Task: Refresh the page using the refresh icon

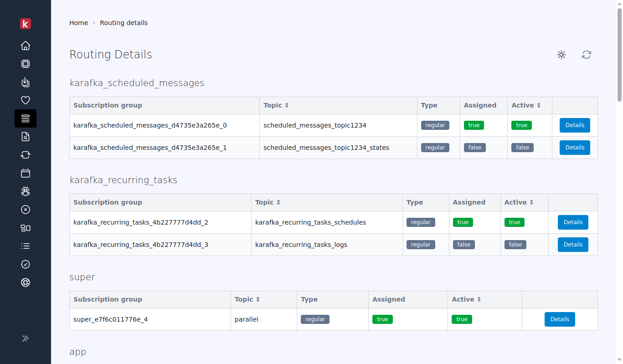Action: pos(587,55)
